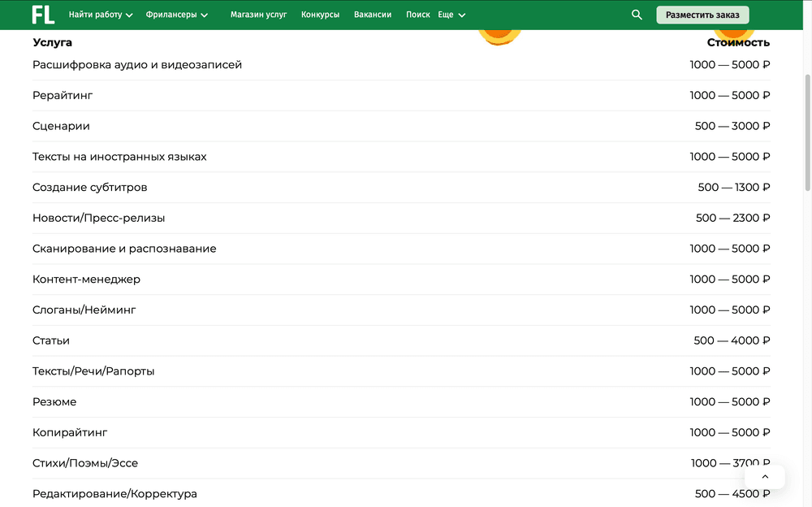Image resolution: width=812 pixels, height=507 pixels.
Task: Navigate to Вакансии
Action: click(x=373, y=15)
